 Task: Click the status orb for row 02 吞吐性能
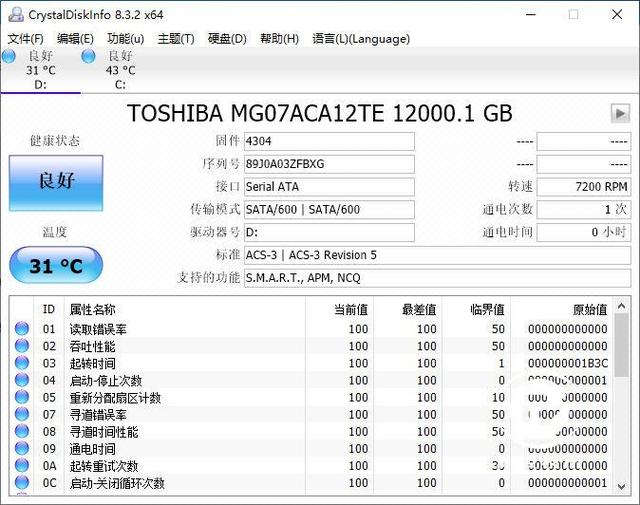click(22, 345)
